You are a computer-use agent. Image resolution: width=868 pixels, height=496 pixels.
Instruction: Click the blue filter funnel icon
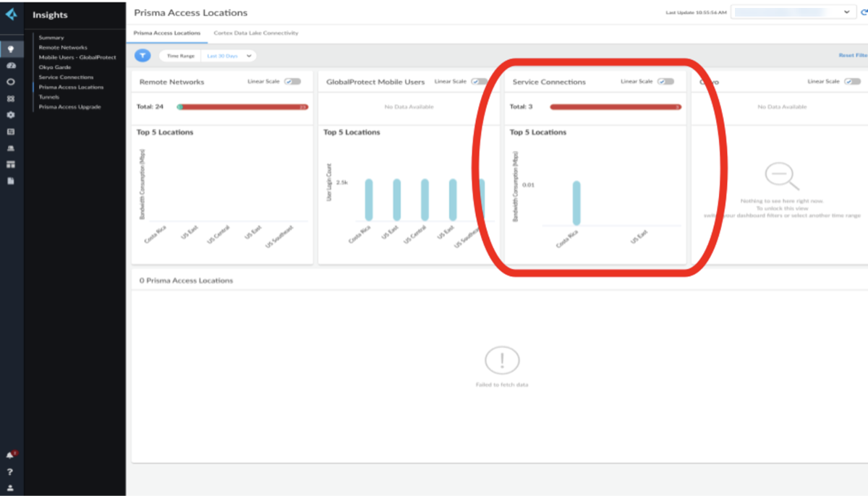tap(142, 56)
